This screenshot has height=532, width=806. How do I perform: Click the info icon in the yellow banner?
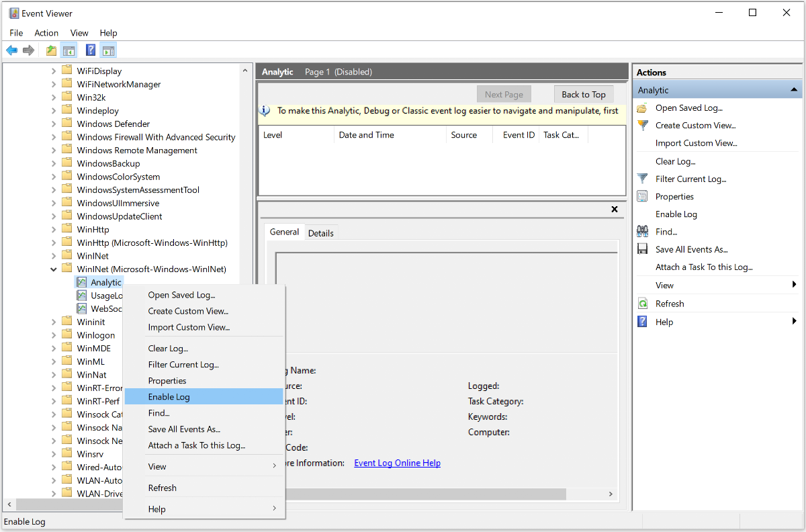(x=265, y=111)
